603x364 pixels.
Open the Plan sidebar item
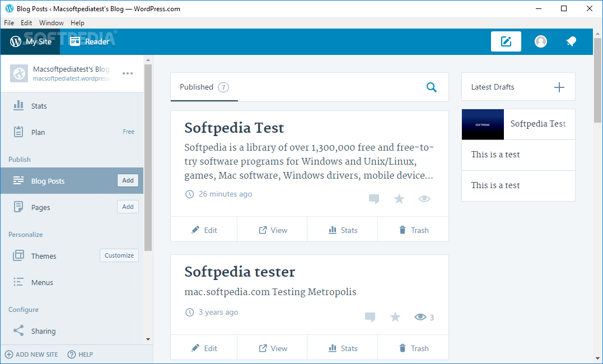point(72,132)
